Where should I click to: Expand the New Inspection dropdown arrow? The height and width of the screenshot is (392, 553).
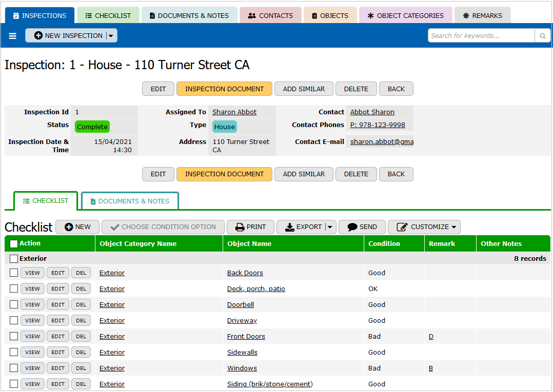pyautogui.click(x=111, y=36)
